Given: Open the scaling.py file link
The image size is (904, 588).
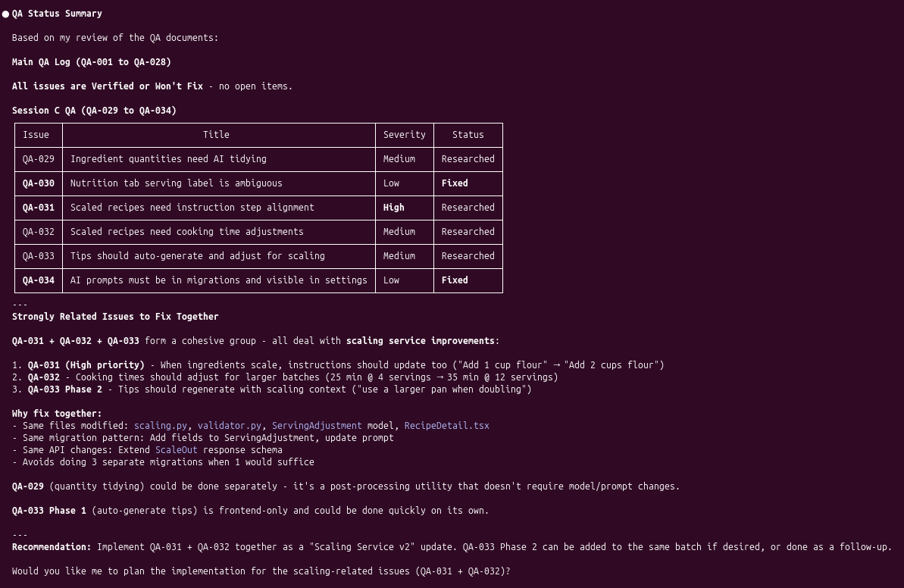Looking at the screenshot, I should click(161, 426).
